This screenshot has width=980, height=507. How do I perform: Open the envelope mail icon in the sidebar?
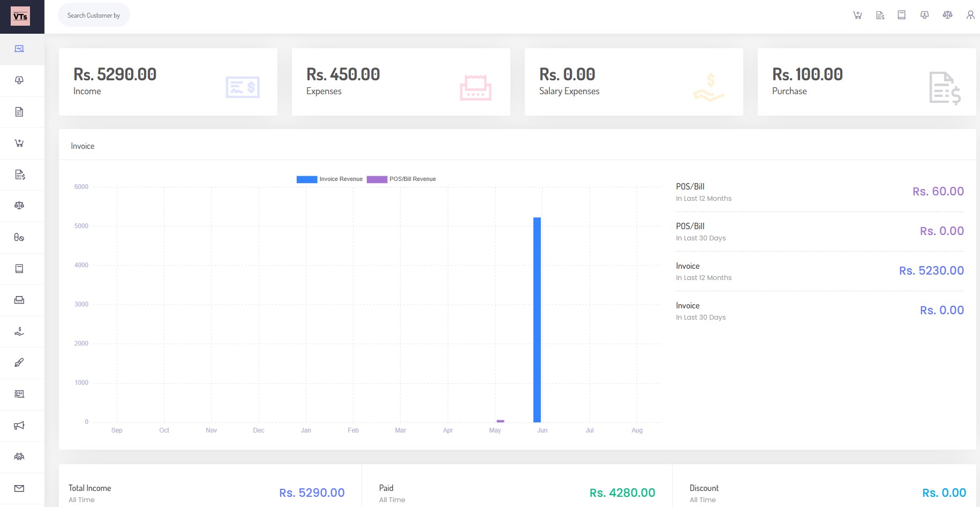point(19,488)
